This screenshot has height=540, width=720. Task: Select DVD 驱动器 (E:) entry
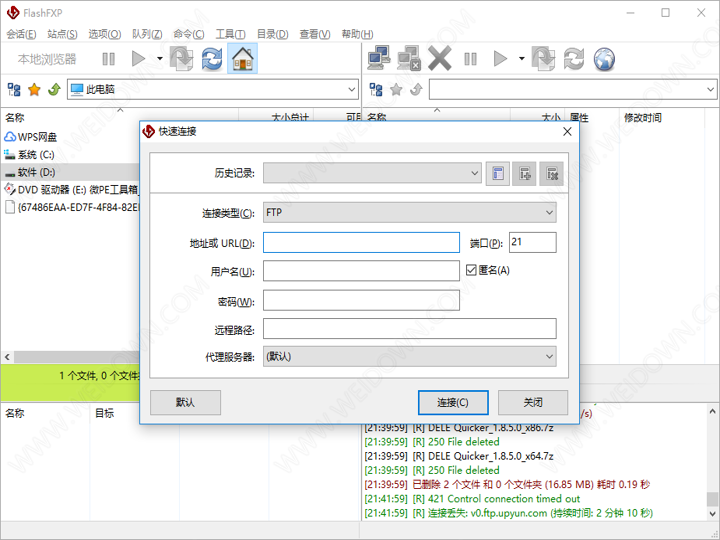71,190
